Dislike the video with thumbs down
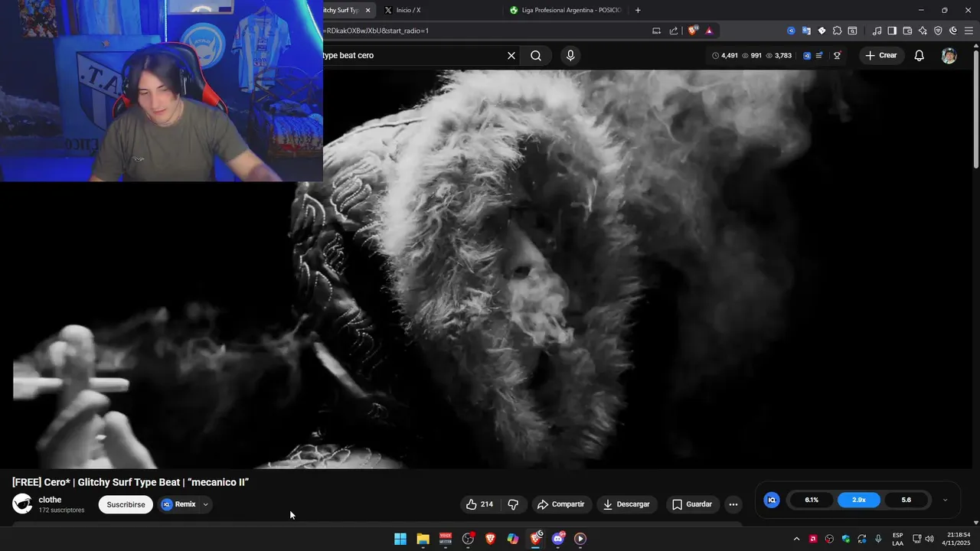The image size is (980, 551). coord(513,504)
